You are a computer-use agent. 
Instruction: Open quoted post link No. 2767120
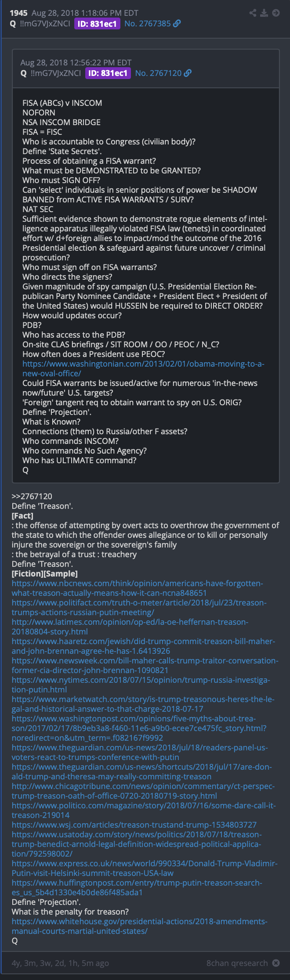click(158, 73)
